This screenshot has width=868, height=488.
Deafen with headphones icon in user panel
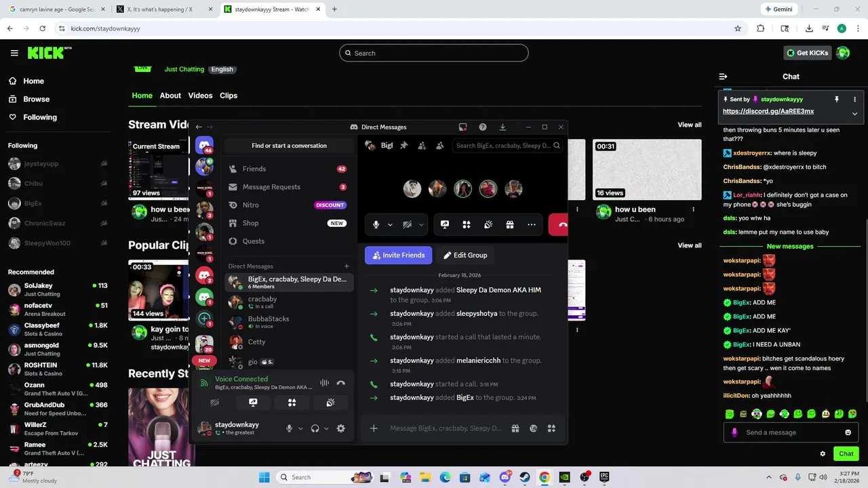pos(315,428)
